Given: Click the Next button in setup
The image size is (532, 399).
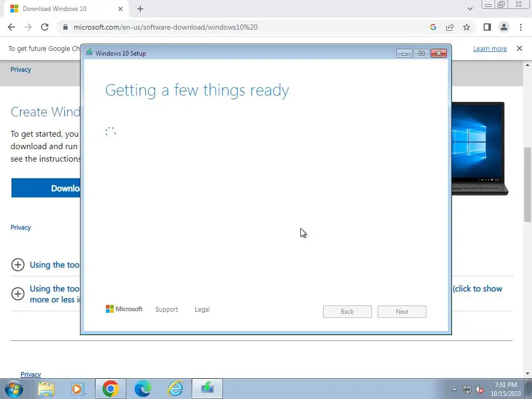Looking at the screenshot, I should [x=402, y=312].
